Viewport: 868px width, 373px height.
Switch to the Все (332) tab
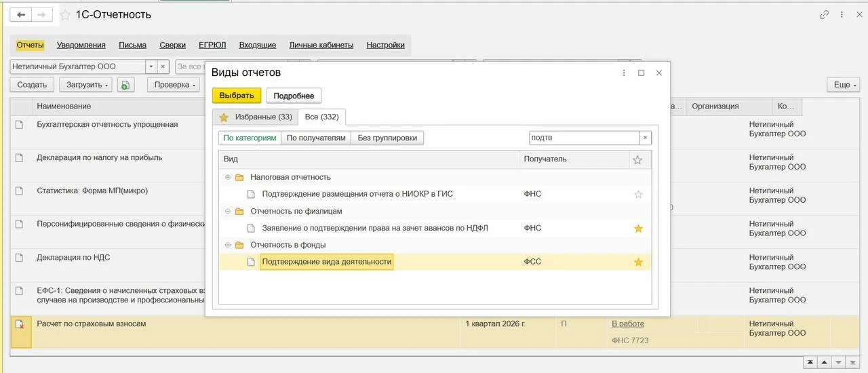point(321,117)
